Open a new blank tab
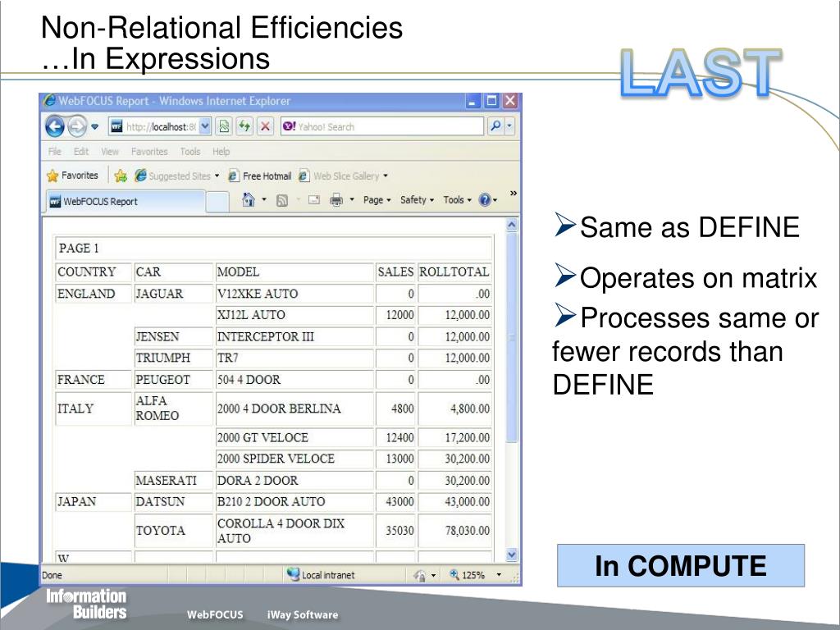 (x=217, y=202)
